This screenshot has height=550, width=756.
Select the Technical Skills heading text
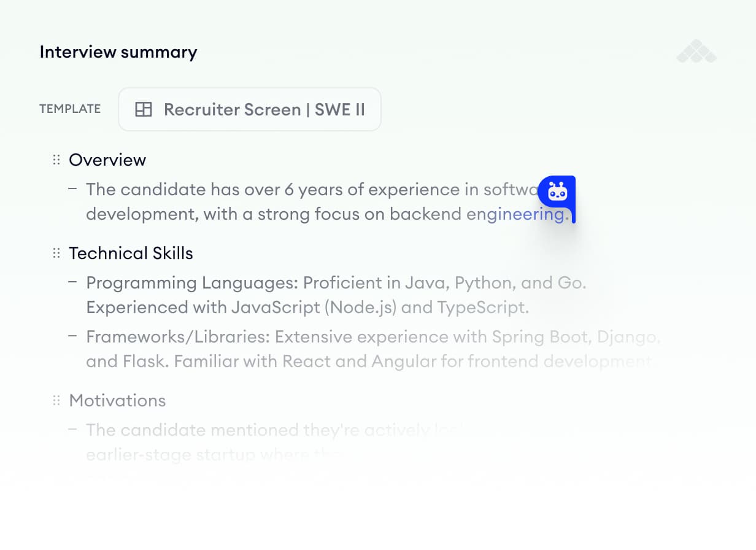click(131, 253)
